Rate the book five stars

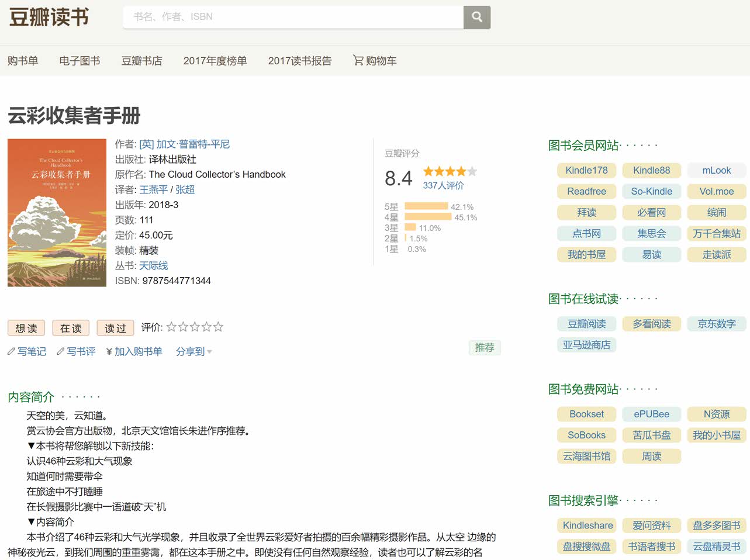point(218,327)
